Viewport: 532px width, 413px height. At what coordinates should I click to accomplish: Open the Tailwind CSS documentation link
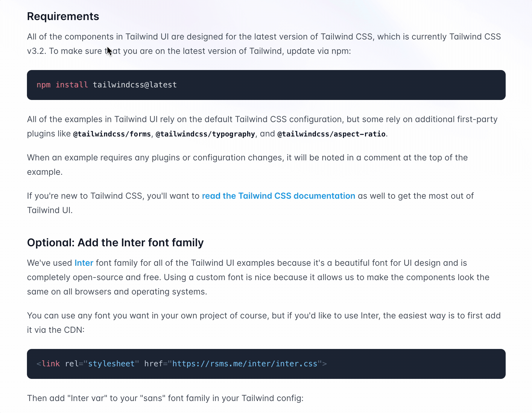[278, 196]
